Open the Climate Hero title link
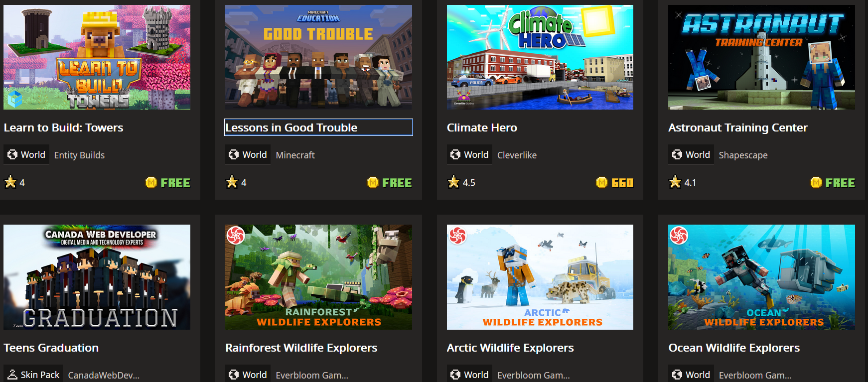The height and width of the screenshot is (382, 868). click(x=482, y=127)
